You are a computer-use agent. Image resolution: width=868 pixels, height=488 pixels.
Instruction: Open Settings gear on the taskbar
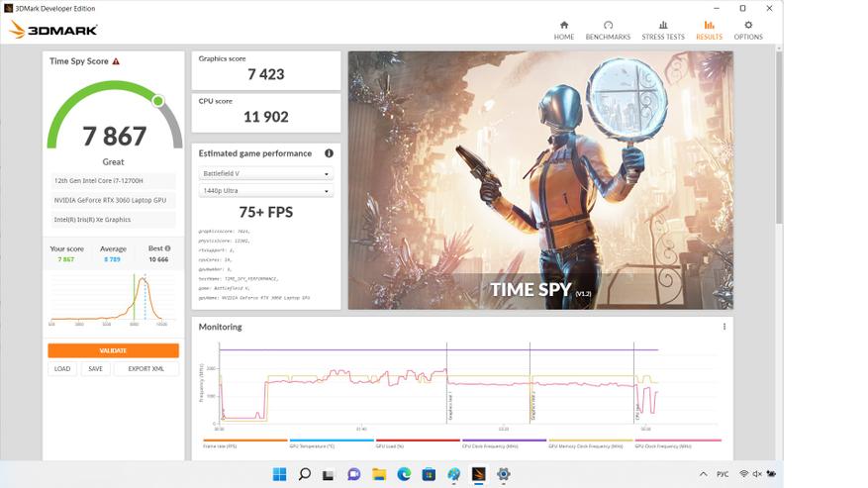[503, 474]
